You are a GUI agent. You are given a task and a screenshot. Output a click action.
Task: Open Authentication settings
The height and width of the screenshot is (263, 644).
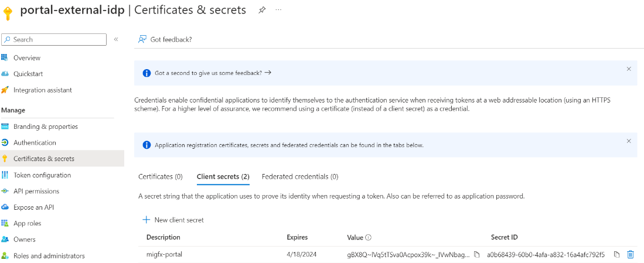click(35, 143)
